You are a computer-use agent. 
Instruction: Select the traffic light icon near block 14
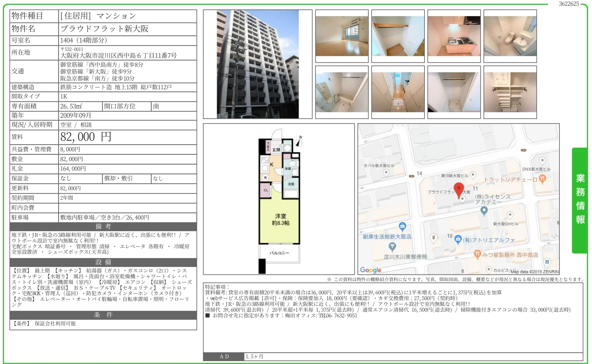coord(411,176)
